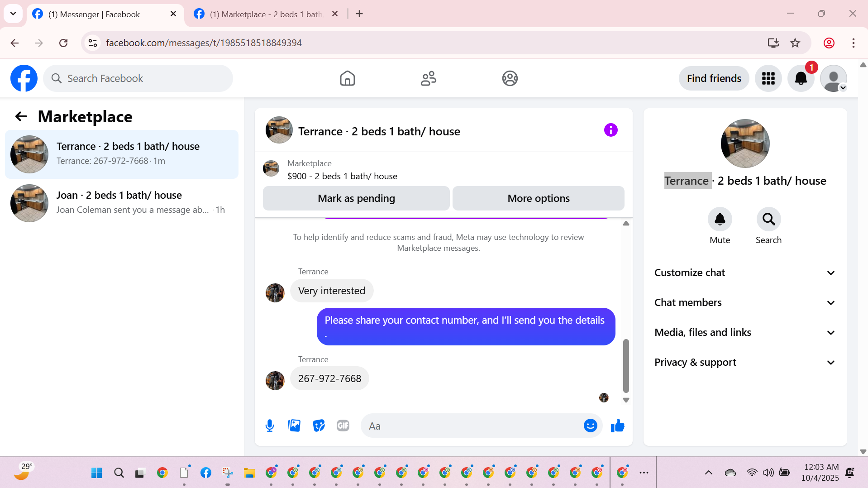Send a thumbs-up like
The width and height of the screenshot is (868, 488).
(617, 426)
